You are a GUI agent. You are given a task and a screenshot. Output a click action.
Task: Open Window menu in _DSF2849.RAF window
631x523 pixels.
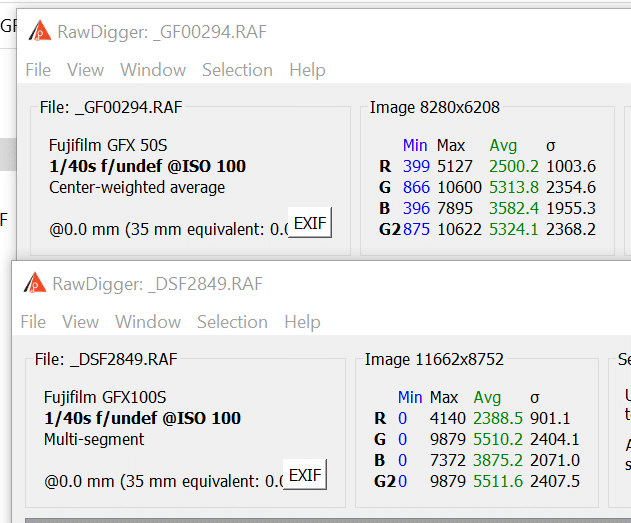(148, 322)
